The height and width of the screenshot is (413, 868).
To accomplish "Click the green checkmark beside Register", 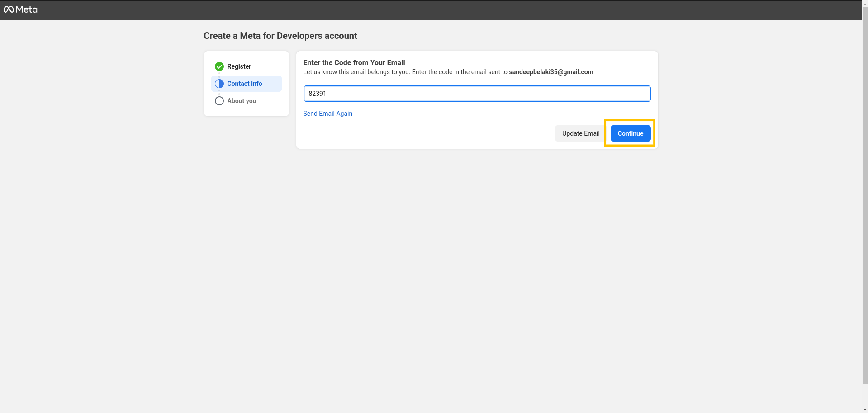I will click(x=219, y=66).
